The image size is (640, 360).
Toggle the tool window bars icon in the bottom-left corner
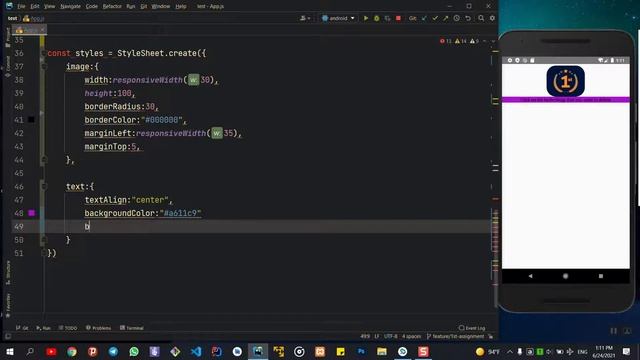coord(7,337)
